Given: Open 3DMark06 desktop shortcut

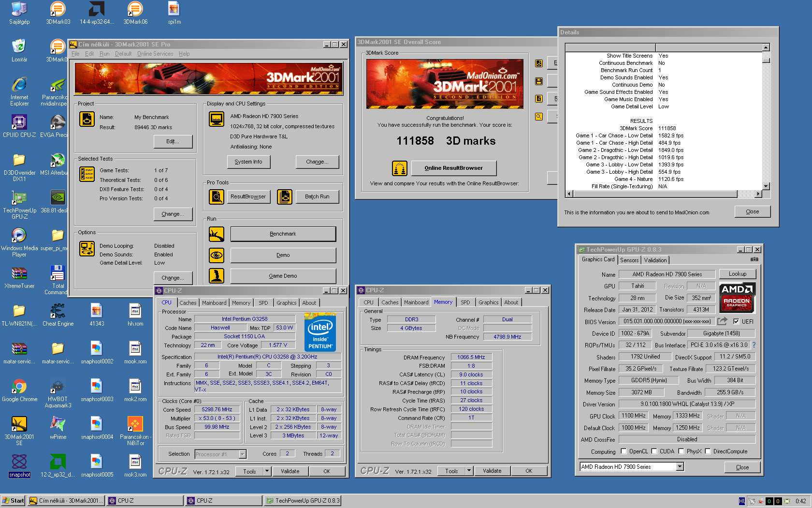Looking at the screenshot, I should [135, 13].
